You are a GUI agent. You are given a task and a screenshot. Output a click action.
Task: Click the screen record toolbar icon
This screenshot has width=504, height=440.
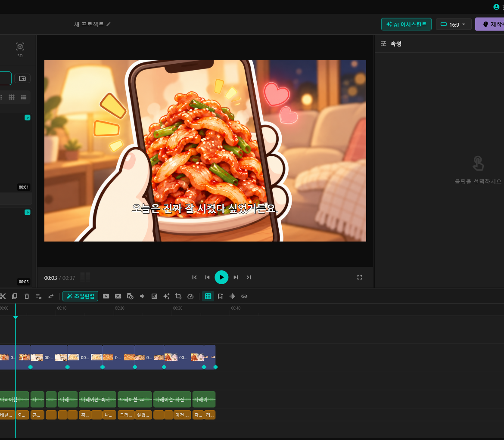point(118,296)
